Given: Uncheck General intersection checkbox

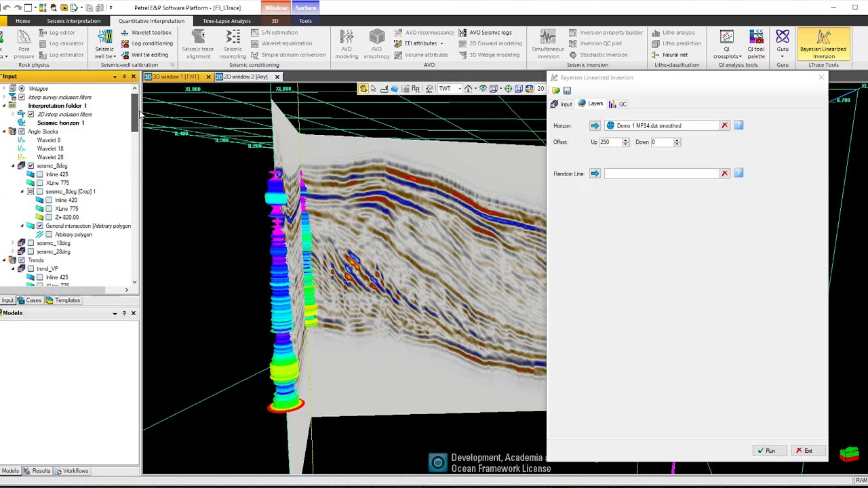Looking at the screenshot, I should 39,226.
